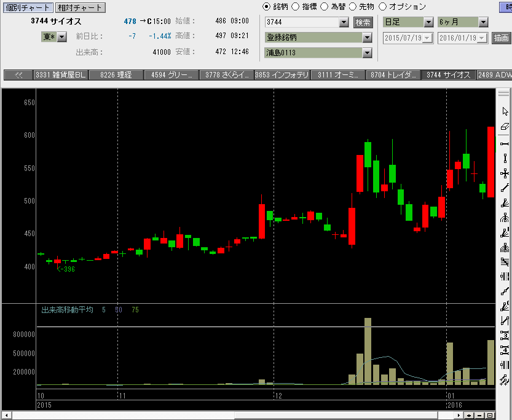Open the 3744 stock code dropdown
Screen dimensions: 512x420
[344, 22]
